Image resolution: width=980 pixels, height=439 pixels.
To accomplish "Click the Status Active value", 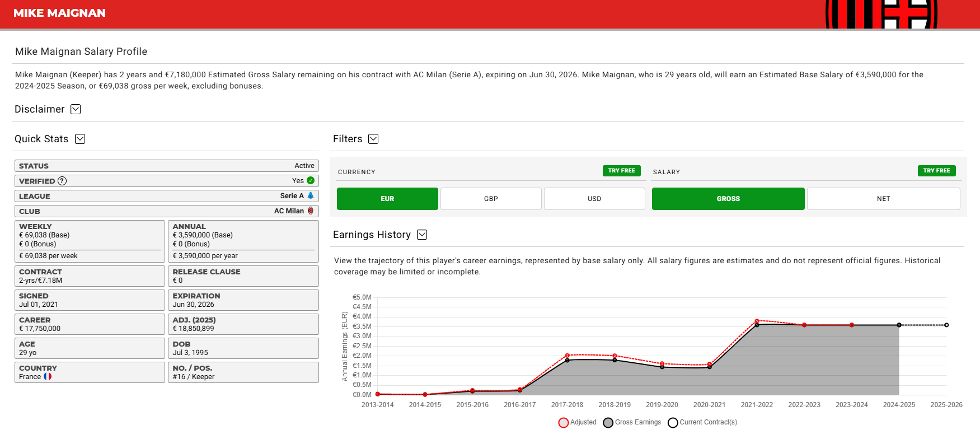I will (304, 166).
